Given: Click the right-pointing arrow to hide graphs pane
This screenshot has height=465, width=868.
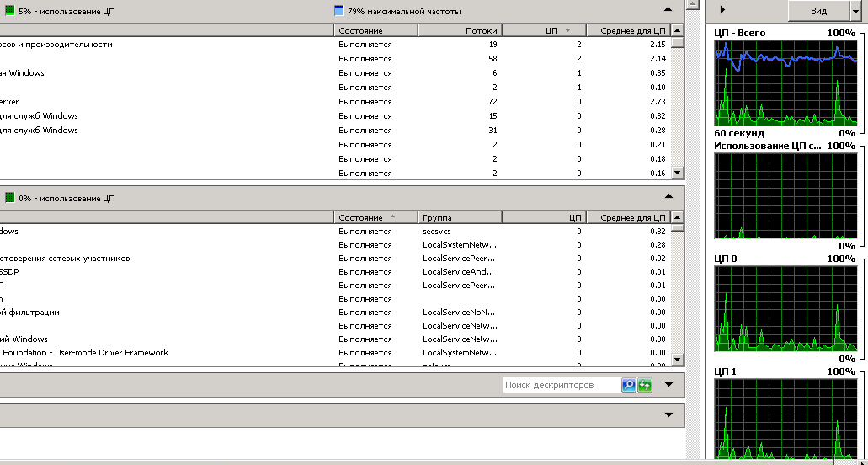Looking at the screenshot, I should [x=723, y=10].
